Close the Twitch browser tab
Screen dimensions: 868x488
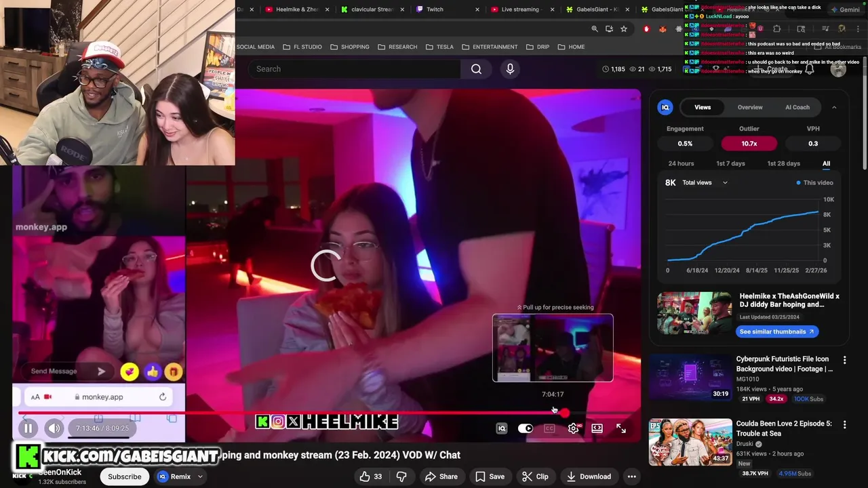[x=477, y=9]
